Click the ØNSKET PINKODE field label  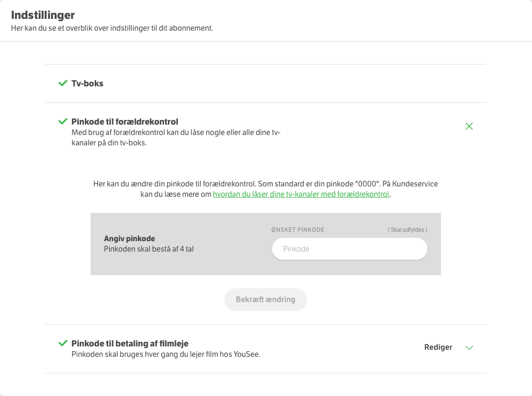click(x=298, y=230)
